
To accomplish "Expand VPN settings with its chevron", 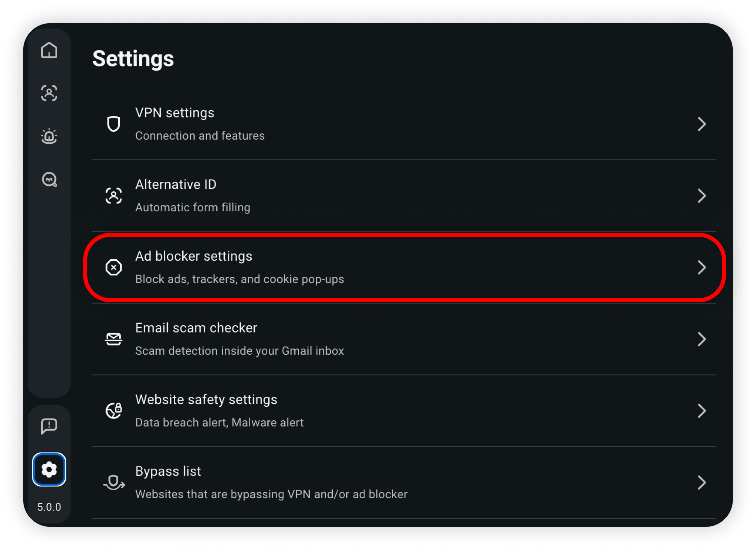I will point(702,124).
